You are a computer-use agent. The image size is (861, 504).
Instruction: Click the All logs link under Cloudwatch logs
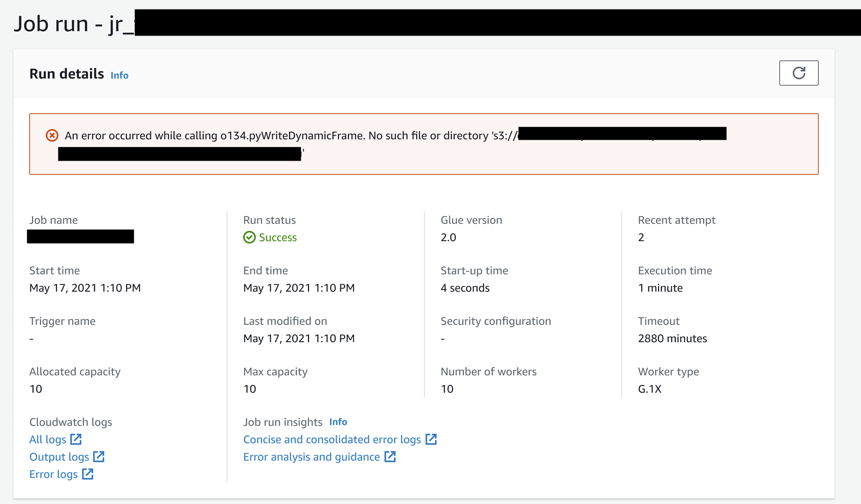[x=48, y=439]
